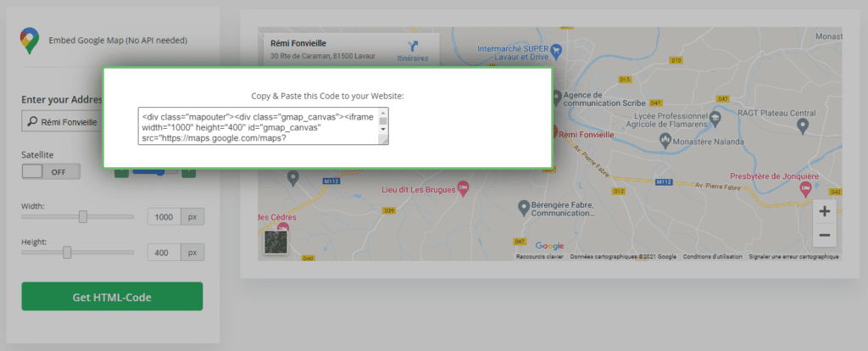868x351 pixels.
Task: Click the Données cartographiques ©2021 Google text
Action: point(623,257)
